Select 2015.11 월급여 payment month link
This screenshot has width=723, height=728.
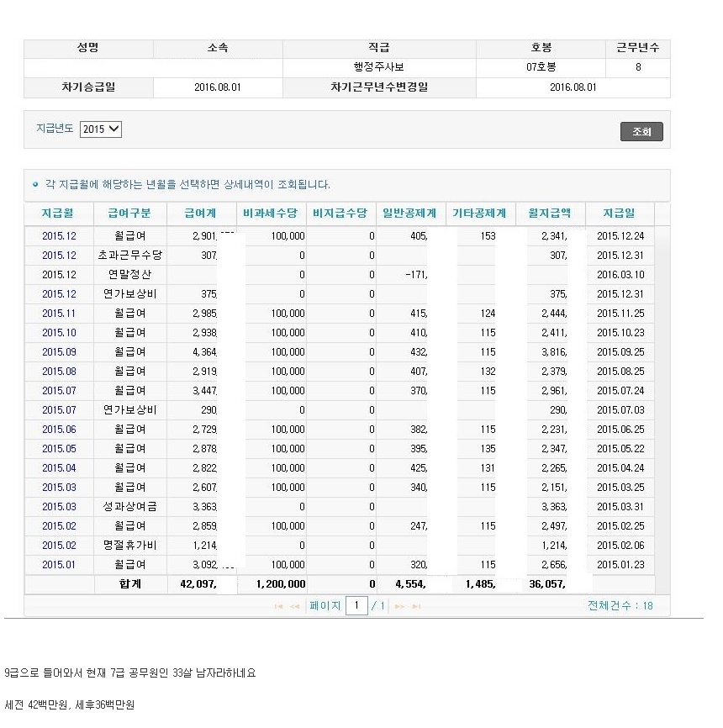pos(59,314)
